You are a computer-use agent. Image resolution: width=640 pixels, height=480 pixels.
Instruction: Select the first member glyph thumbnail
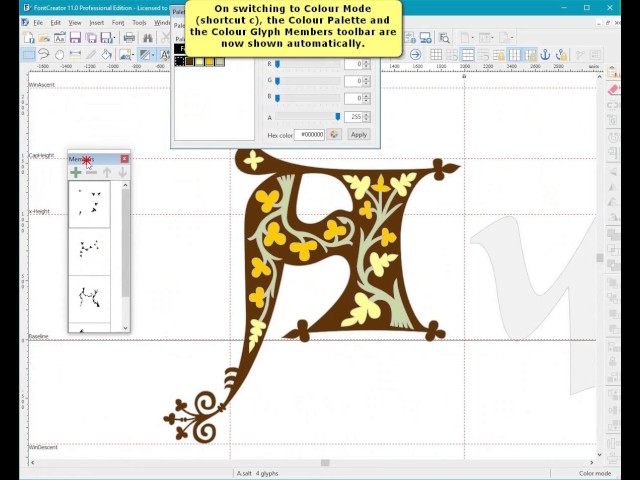pos(89,204)
